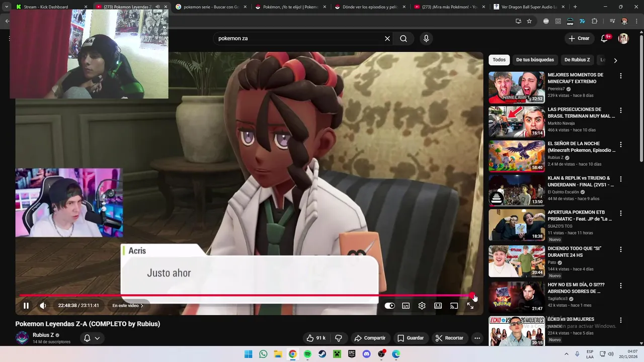Open the ABP adblock extension icon
This screenshot has height=362, width=644.
[546, 21]
